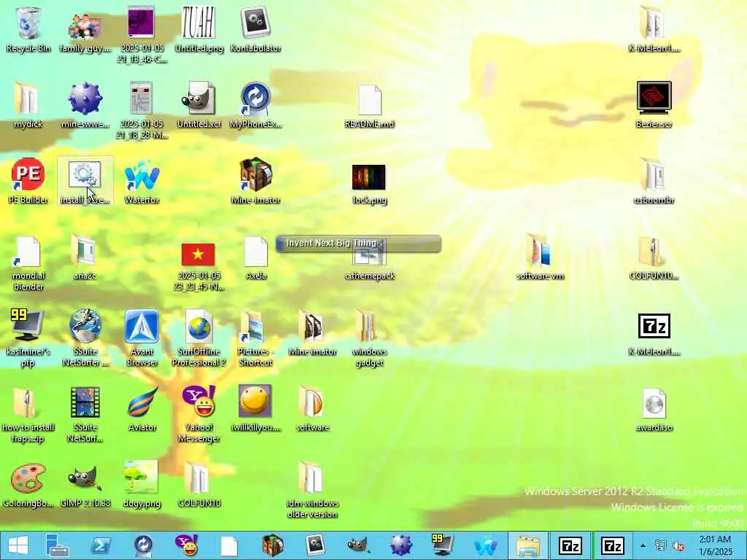
Task: Click the Invent Next Big Thing widget
Action: pos(358,244)
